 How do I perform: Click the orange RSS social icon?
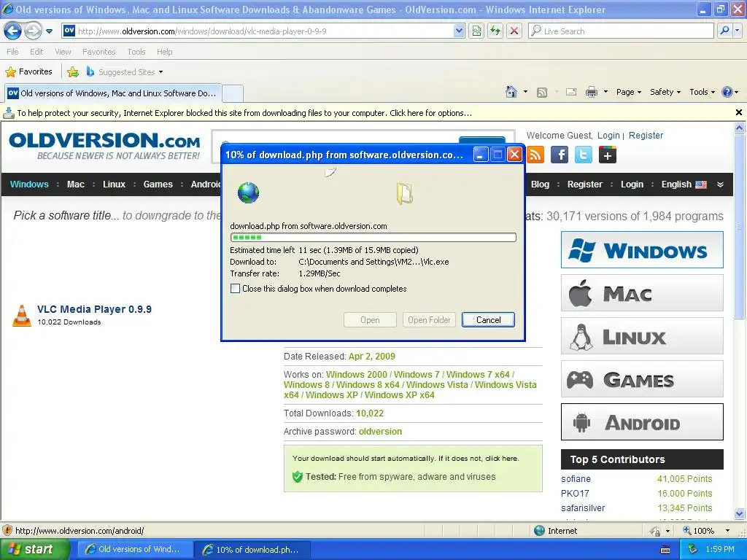pyautogui.click(x=536, y=155)
